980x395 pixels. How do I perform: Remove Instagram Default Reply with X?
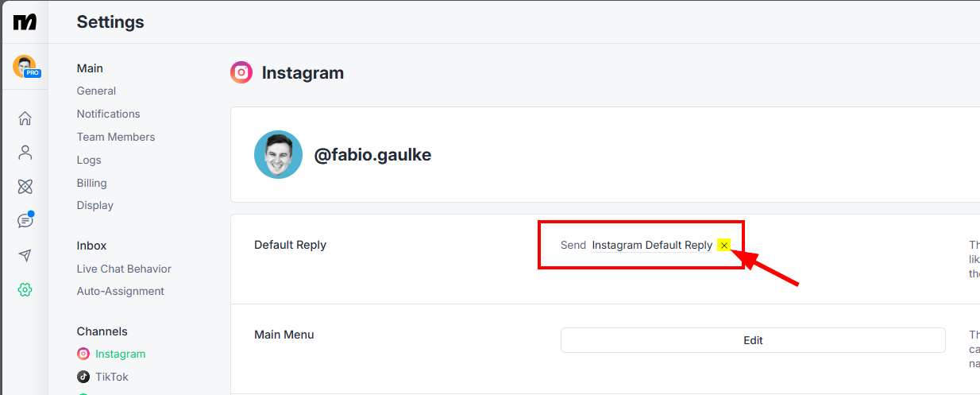tap(724, 246)
